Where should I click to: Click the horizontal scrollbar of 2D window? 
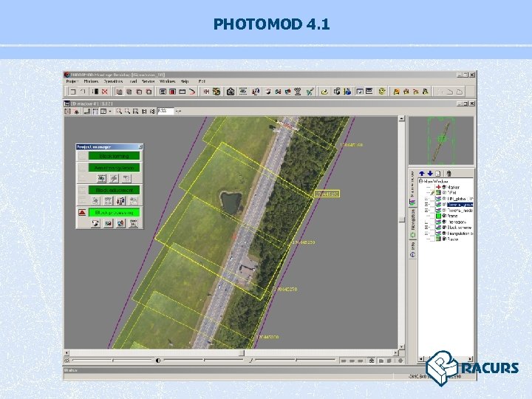click(231, 353)
